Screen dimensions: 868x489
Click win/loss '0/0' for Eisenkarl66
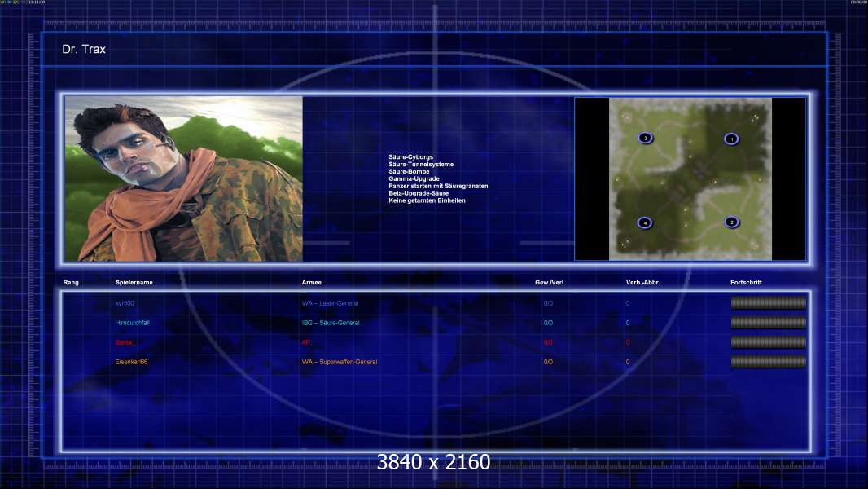[548, 362]
